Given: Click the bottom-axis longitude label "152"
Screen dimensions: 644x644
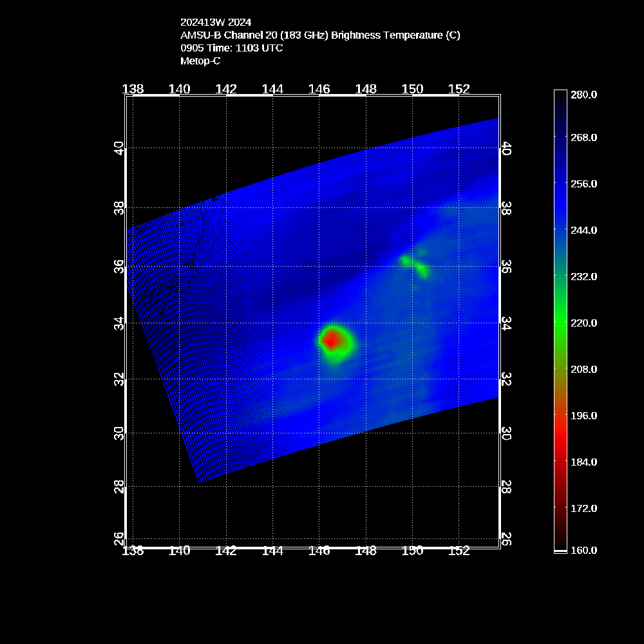Looking at the screenshot, I should coord(459,551).
